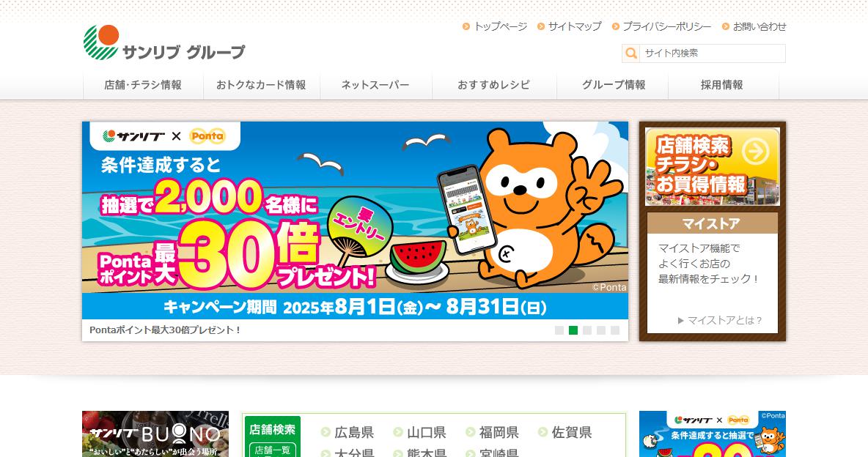Open the おすすめレシピ menu item
This screenshot has height=457, width=868.
coord(494,85)
